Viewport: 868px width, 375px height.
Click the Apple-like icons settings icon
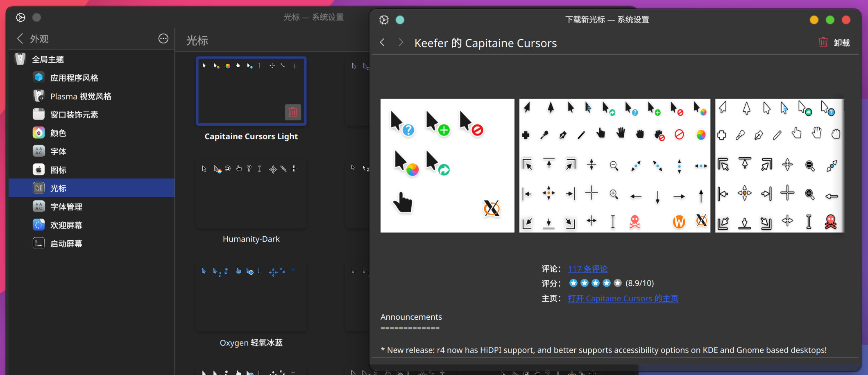pos(39,169)
